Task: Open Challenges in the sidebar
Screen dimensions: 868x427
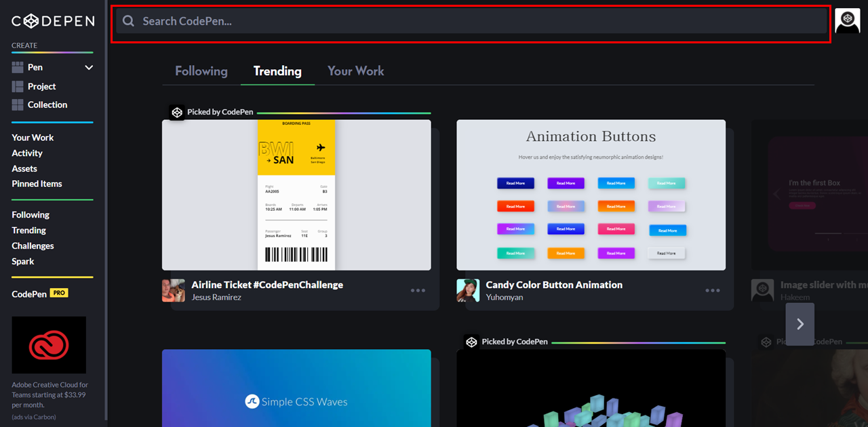Action: (x=33, y=246)
